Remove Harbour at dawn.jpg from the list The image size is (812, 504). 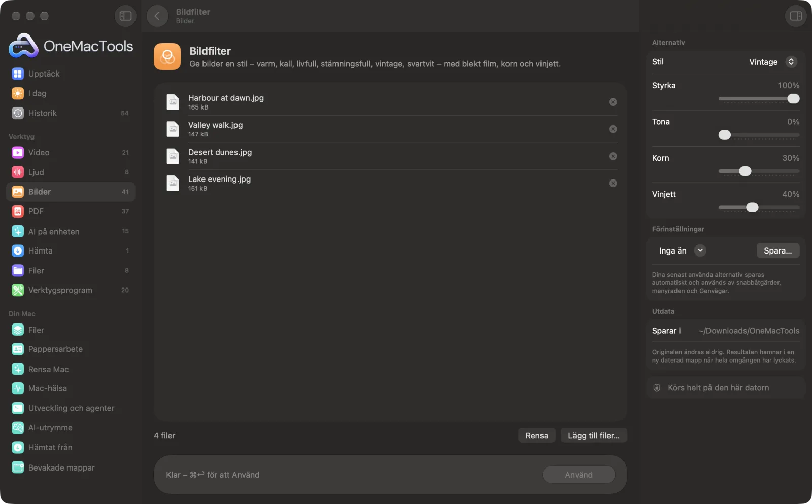pos(613,102)
